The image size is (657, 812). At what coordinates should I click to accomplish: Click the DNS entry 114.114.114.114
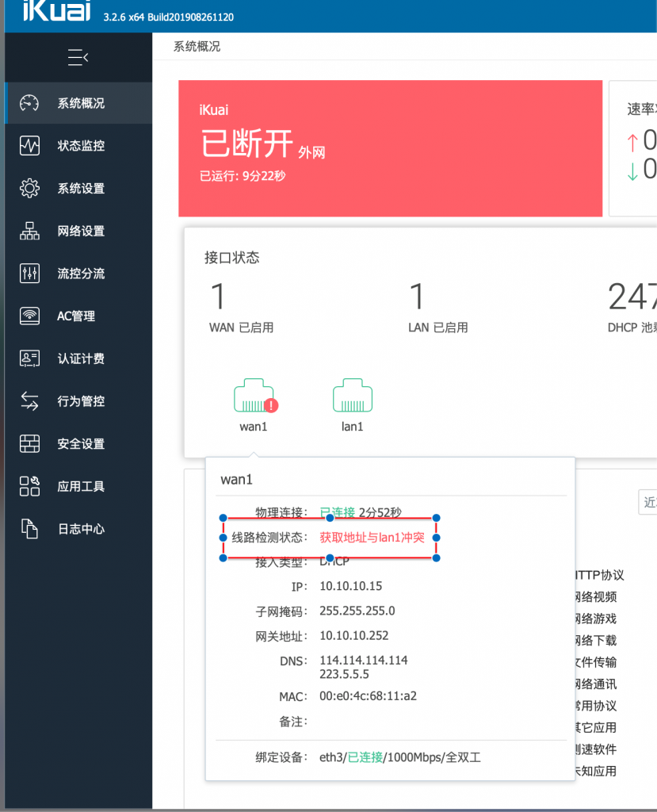[x=364, y=661]
